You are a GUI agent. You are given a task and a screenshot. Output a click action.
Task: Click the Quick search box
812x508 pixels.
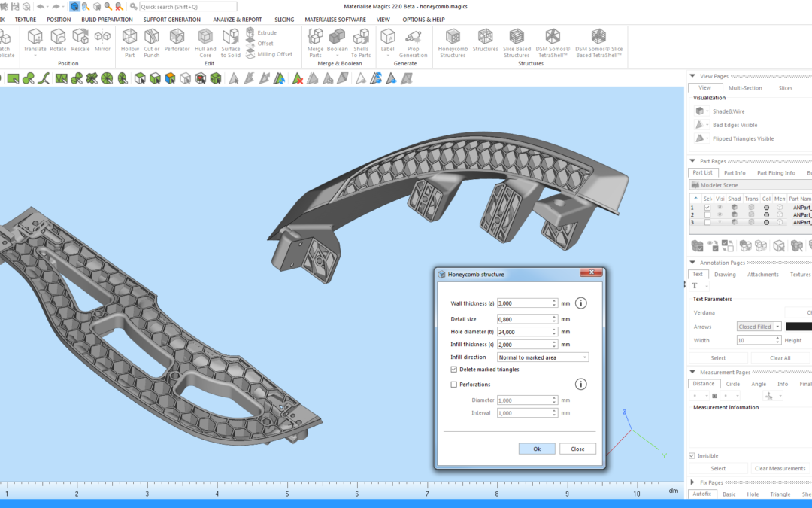click(x=188, y=7)
